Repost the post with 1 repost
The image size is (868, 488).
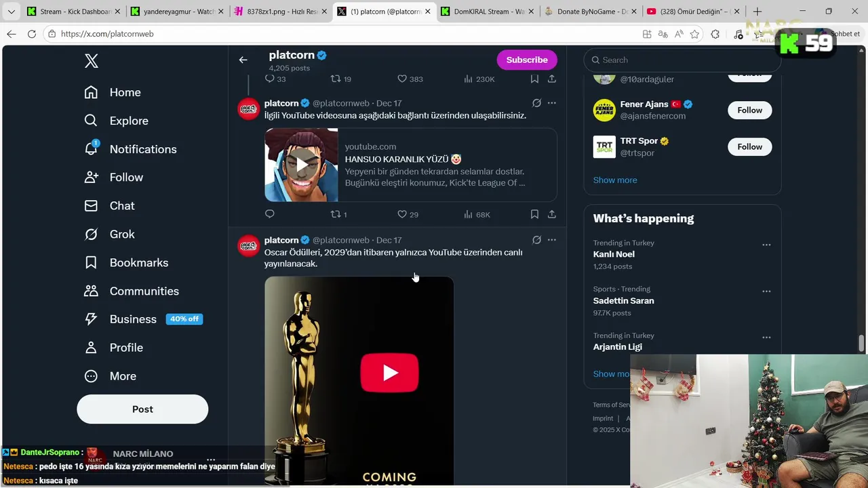coord(335,214)
